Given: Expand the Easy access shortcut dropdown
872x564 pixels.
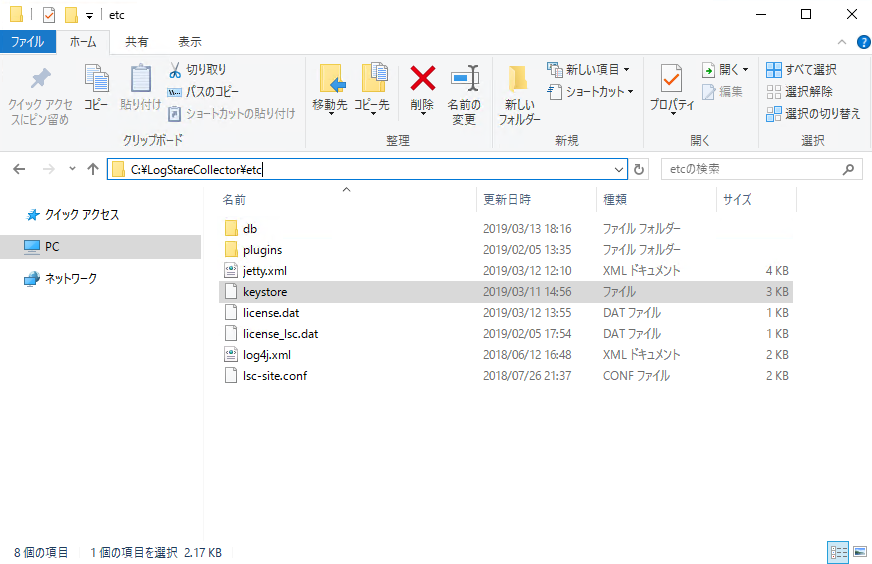Looking at the screenshot, I should pyautogui.click(x=631, y=92).
